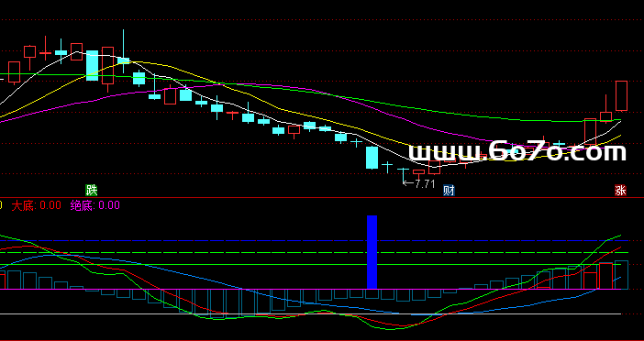The image size is (644, 341).
Task: Click the cyan candle with the long upper wick
Action: [123, 60]
